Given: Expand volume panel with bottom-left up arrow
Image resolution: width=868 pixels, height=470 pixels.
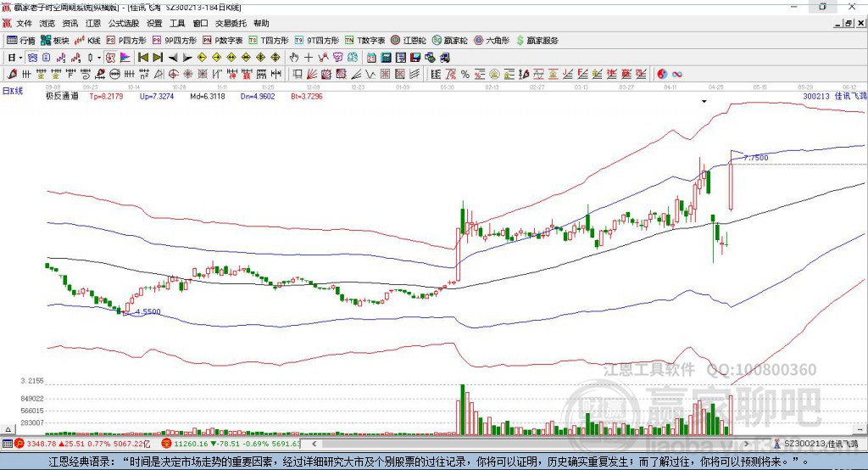Looking at the screenshot, I should [8, 429].
